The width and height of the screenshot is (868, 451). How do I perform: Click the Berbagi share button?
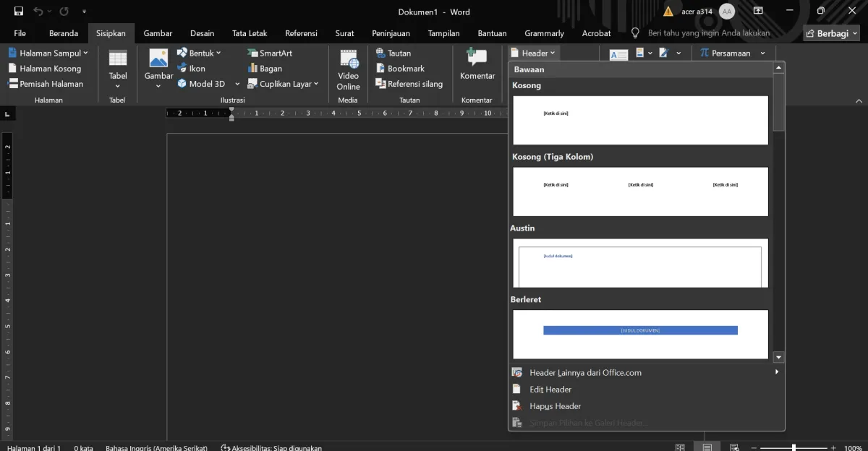click(x=831, y=33)
